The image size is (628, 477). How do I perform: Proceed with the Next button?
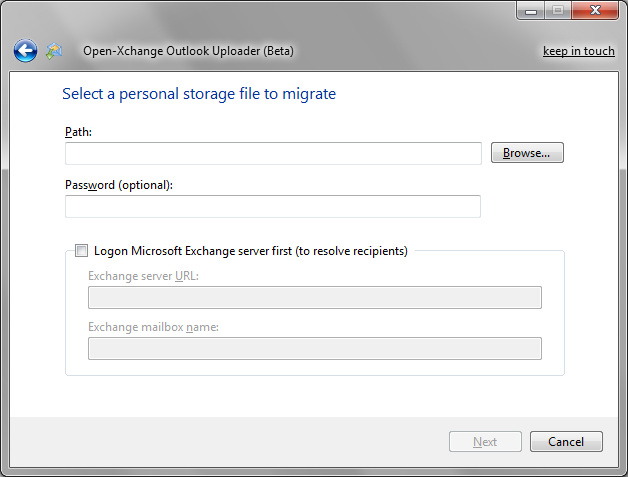[485, 442]
